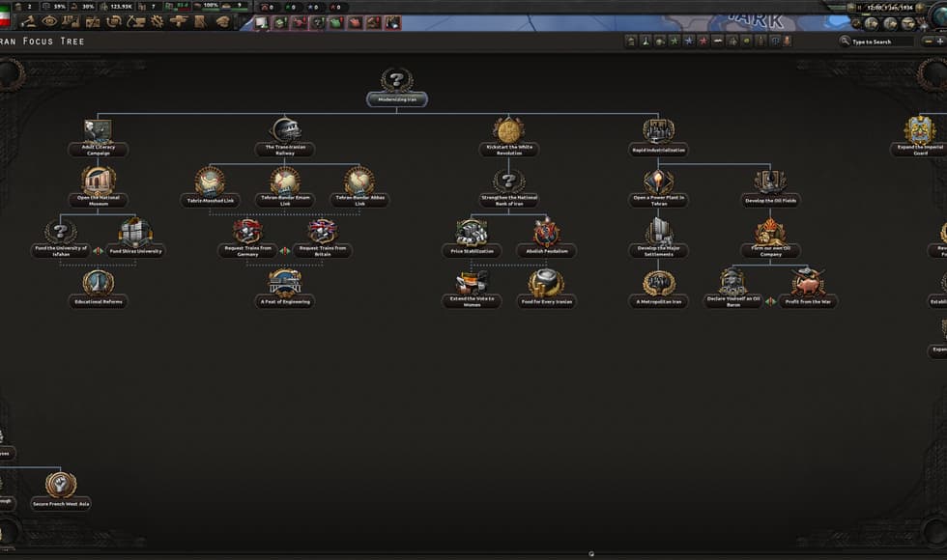This screenshot has height=560, width=947.
Task: Select Open a Power Plant in Tehran focus
Action: tap(658, 187)
